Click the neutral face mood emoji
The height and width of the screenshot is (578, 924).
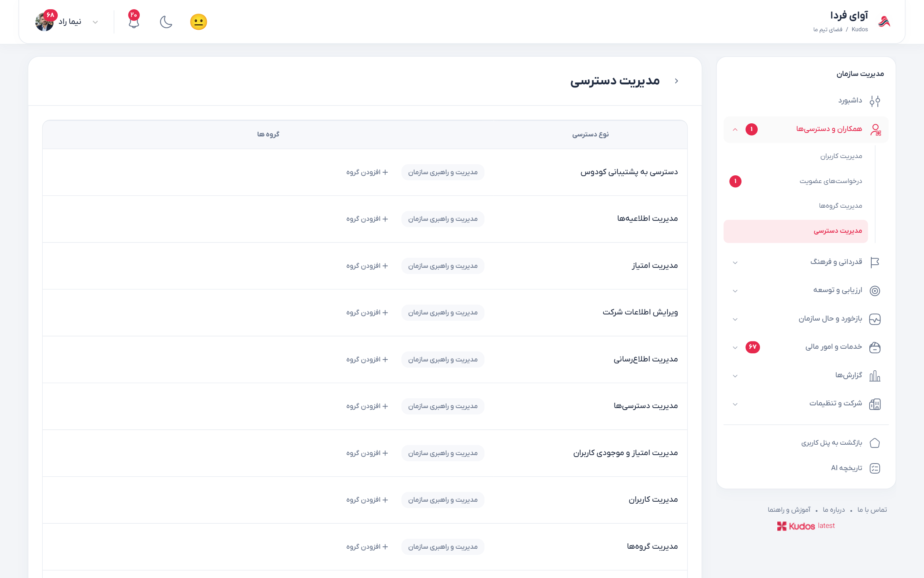(x=199, y=22)
